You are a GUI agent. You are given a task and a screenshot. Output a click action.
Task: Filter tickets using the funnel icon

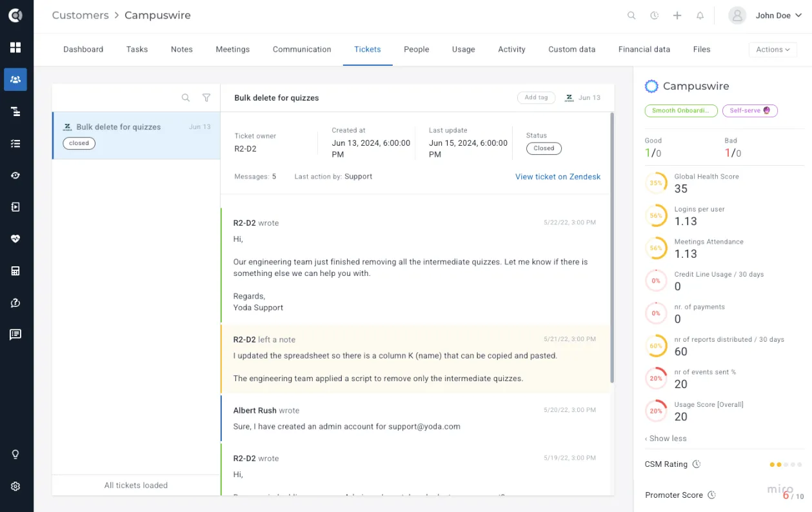tap(206, 97)
